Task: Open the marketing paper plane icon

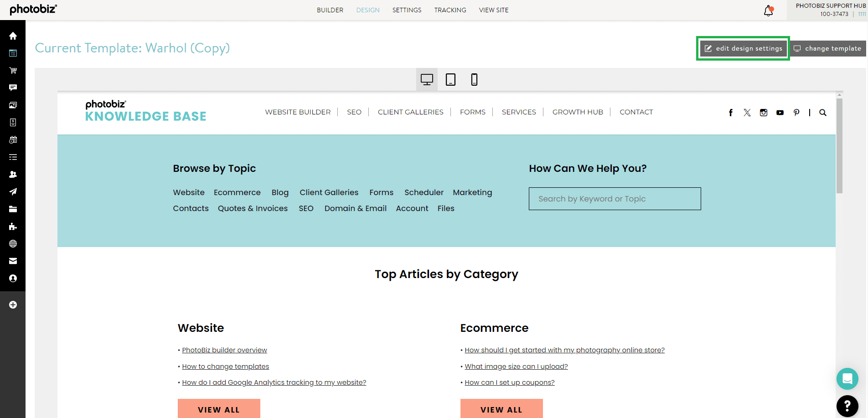Action: click(x=13, y=191)
